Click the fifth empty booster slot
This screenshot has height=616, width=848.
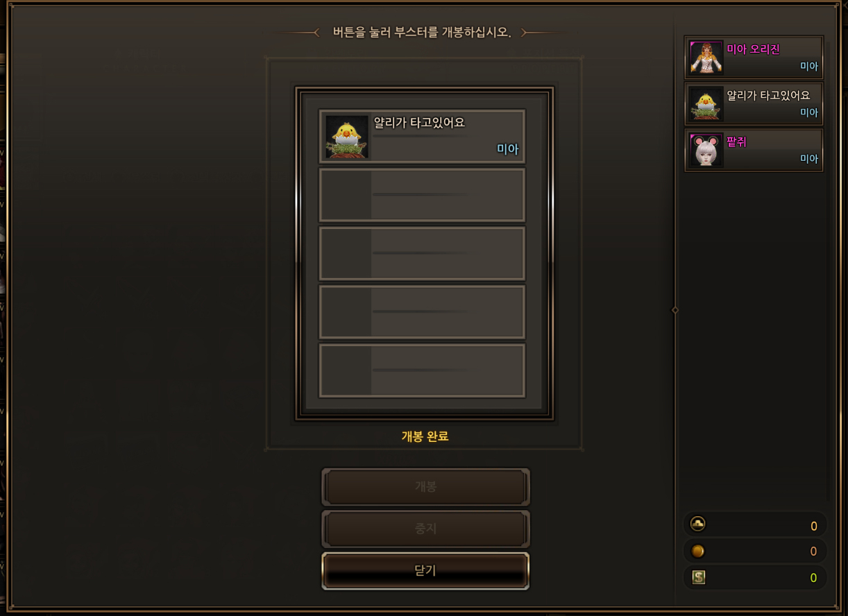(x=422, y=370)
